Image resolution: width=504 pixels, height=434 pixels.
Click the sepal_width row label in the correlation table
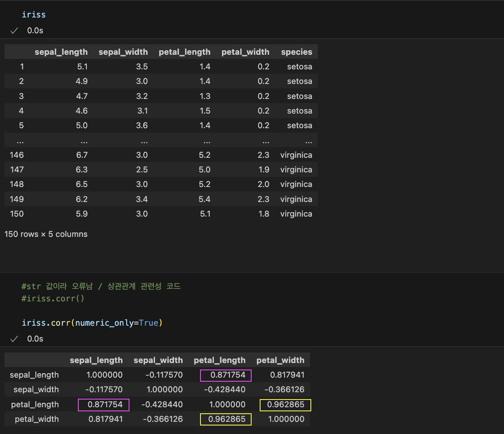pos(36,390)
